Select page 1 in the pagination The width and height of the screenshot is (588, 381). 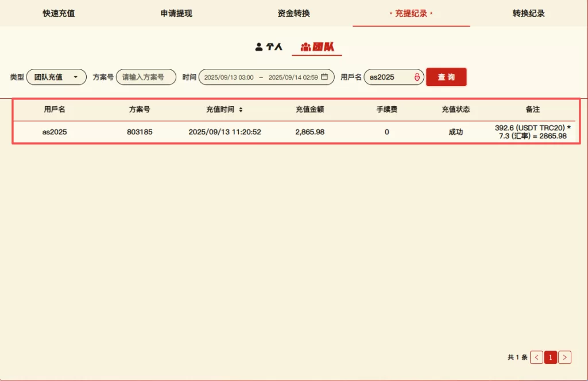[x=550, y=357]
